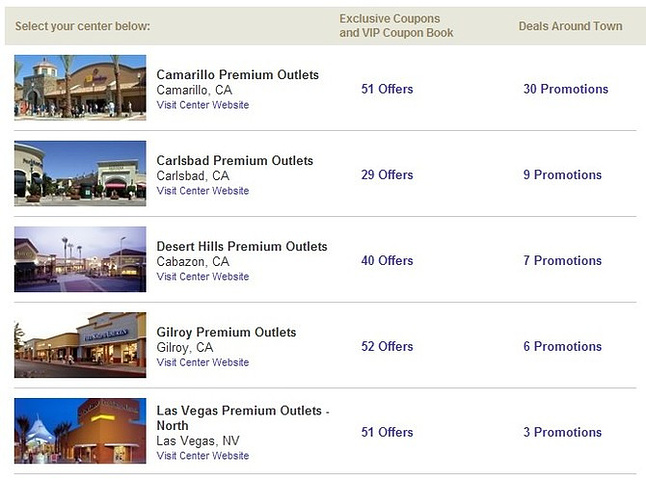
Task: Open Camarillo Premium Outlets photo thumbnail
Action: 80,88
